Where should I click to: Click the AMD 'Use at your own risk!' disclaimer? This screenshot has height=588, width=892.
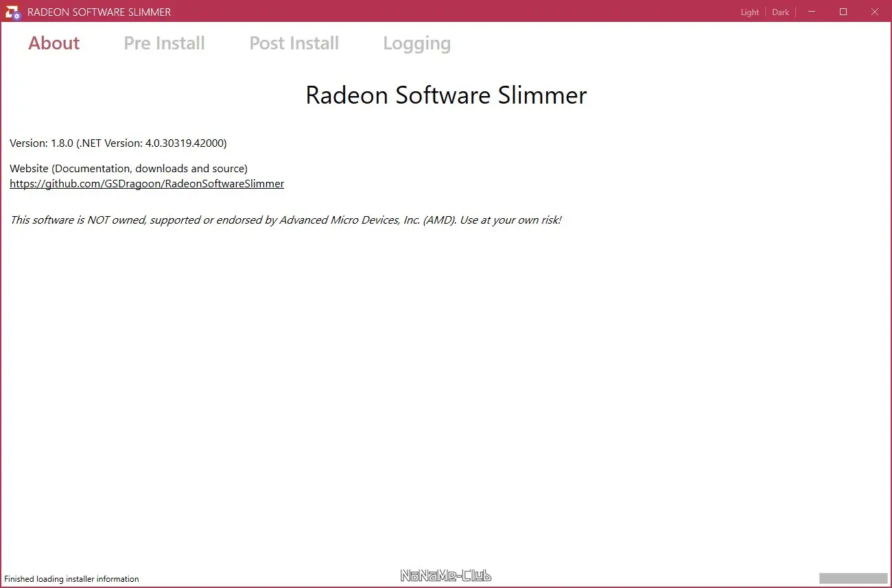[285, 220]
